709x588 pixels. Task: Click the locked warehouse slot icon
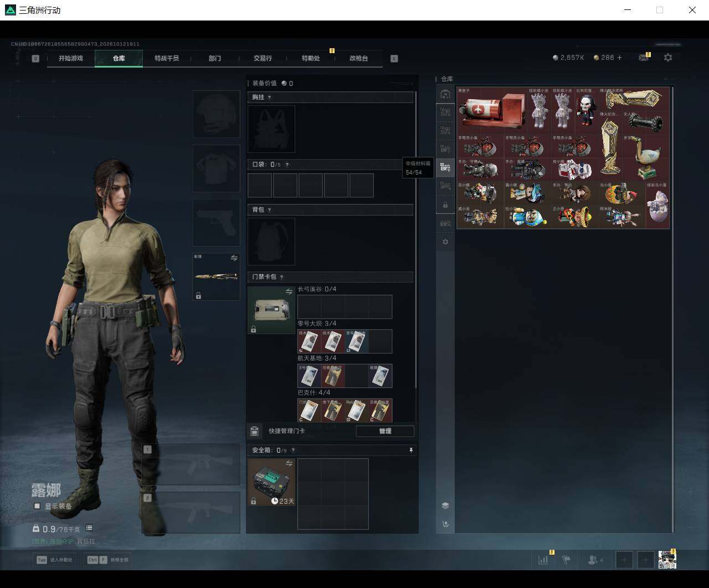445,205
